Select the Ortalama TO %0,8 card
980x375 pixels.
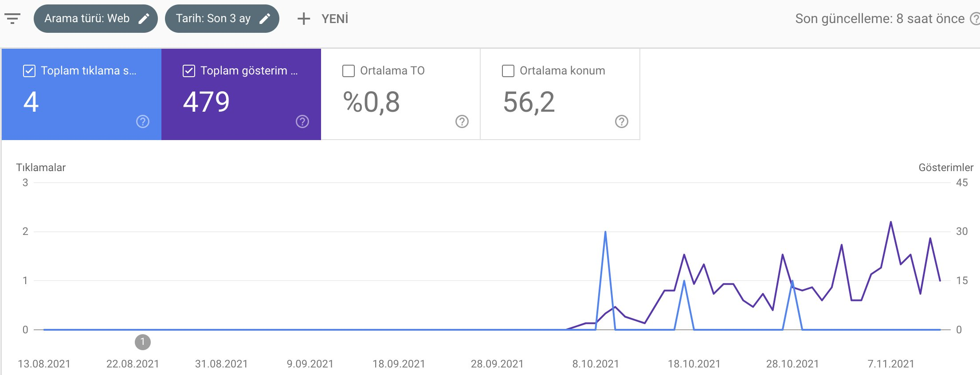point(400,94)
